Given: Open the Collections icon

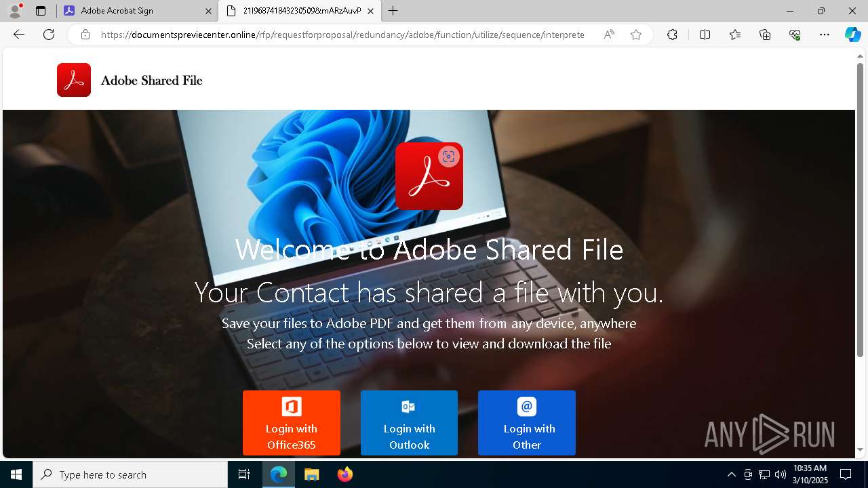Looking at the screenshot, I should pyautogui.click(x=765, y=35).
